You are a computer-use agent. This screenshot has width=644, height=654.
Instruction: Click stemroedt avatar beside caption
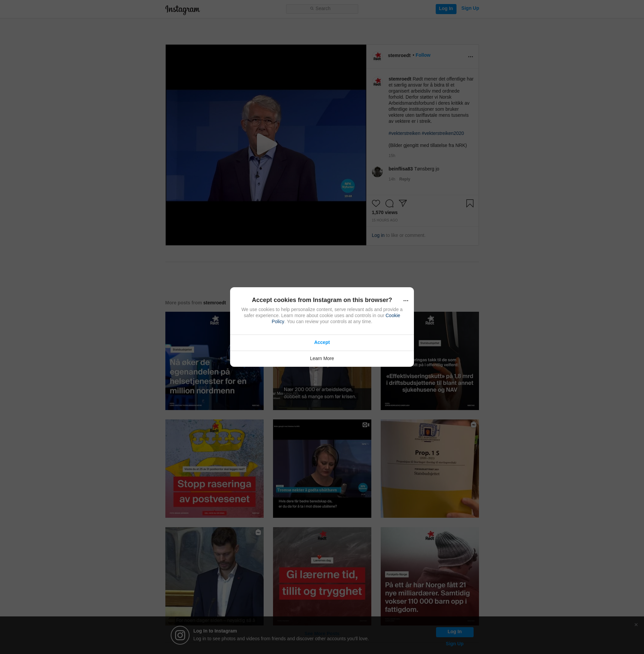coord(377,82)
